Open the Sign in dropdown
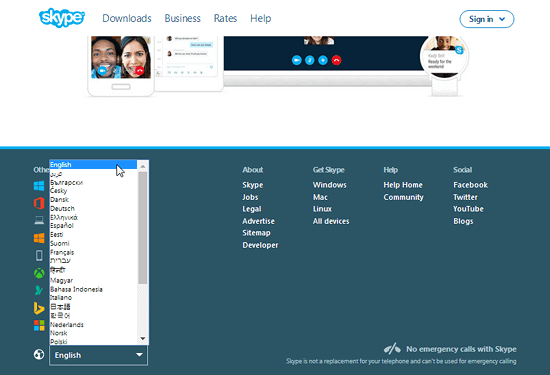Viewport: 550px width, 375px height. (x=487, y=19)
